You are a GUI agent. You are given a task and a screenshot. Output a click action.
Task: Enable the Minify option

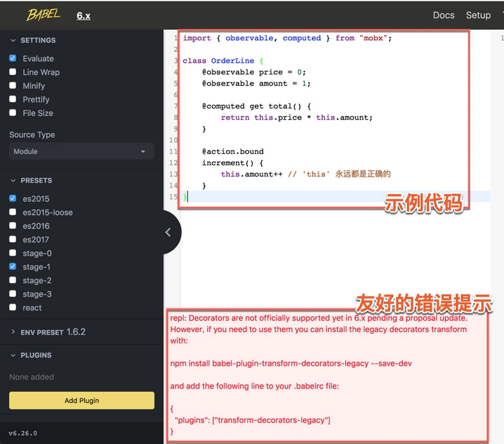(x=13, y=86)
